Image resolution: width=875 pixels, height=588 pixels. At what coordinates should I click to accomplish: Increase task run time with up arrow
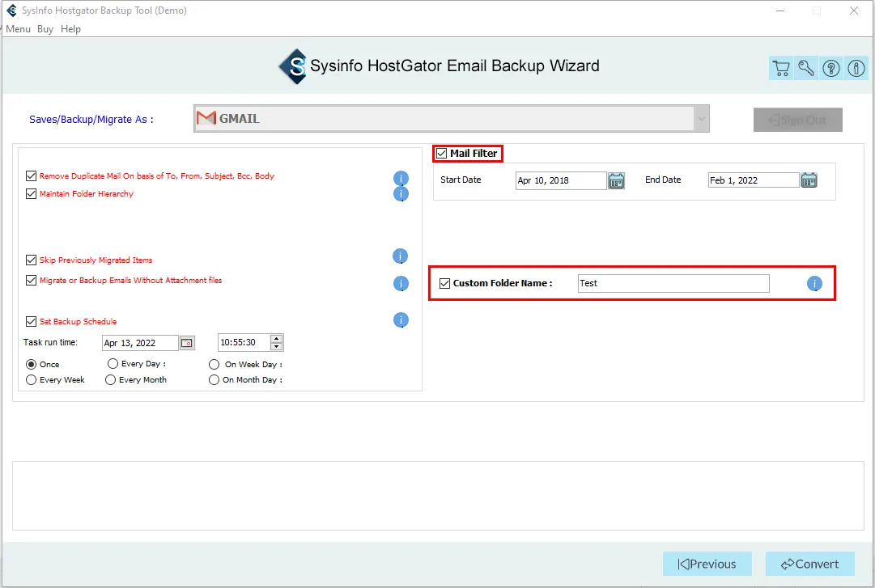pos(277,339)
